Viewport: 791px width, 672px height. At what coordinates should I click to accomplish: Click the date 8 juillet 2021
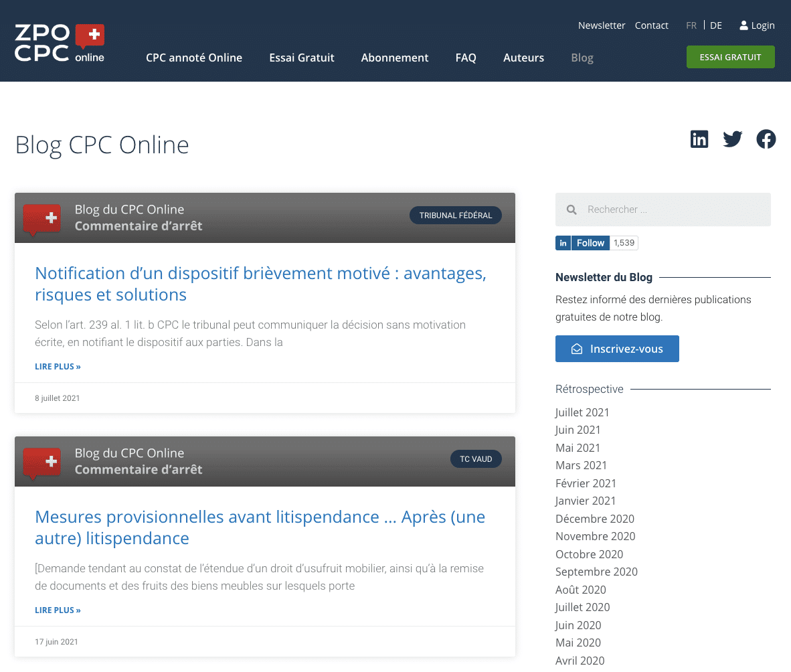pos(57,398)
